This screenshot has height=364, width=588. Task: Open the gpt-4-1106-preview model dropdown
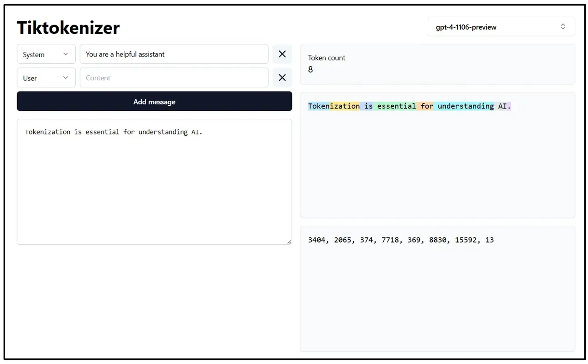click(501, 26)
